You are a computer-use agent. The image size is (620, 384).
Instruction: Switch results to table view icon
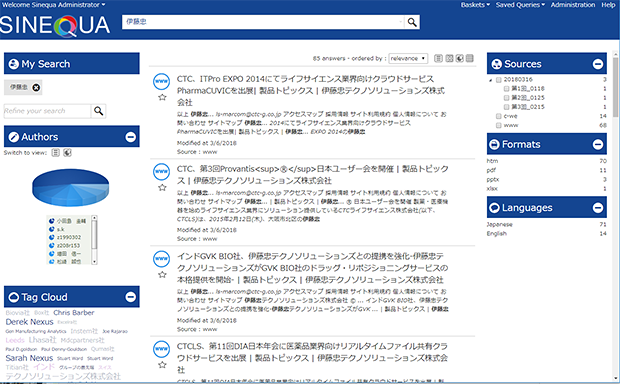point(470,59)
